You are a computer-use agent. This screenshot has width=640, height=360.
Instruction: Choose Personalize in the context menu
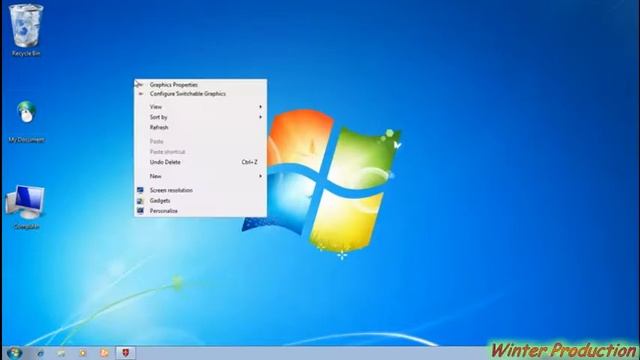pos(200,211)
